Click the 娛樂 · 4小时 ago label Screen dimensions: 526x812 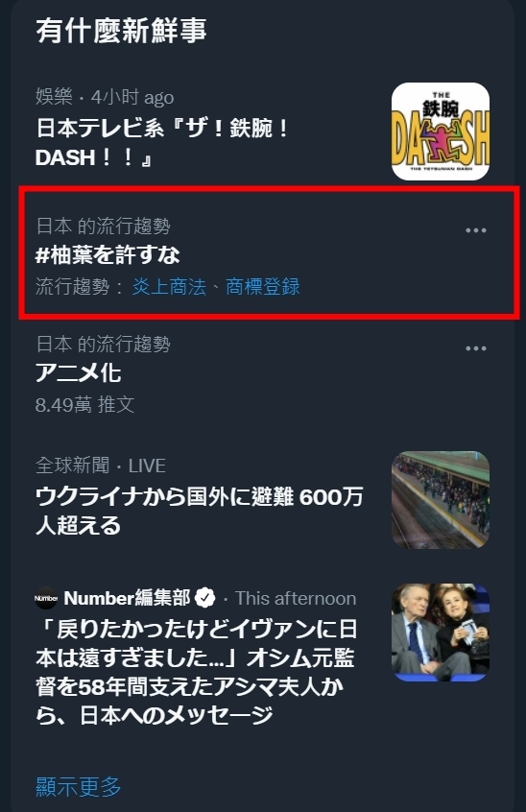coord(105,97)
